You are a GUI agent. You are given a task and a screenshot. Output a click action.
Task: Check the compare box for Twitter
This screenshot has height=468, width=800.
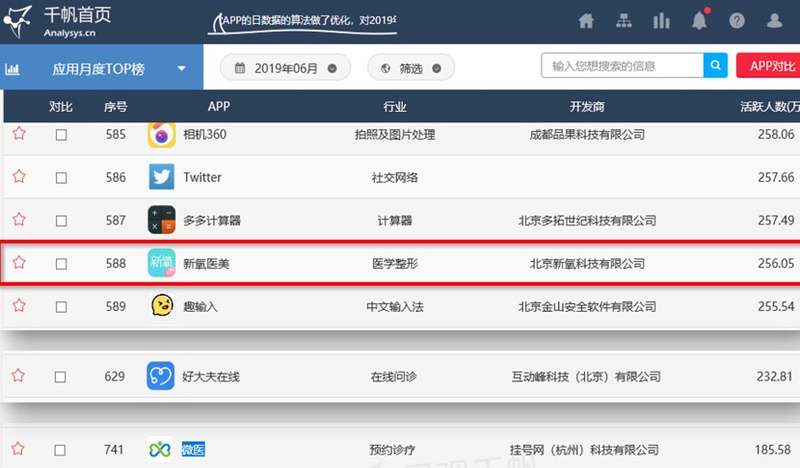tap(61, 178)
